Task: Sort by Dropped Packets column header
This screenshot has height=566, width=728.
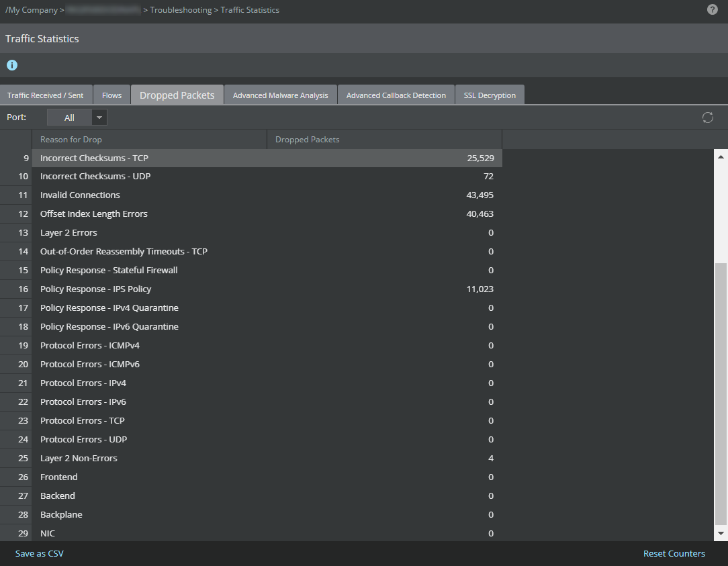Action: coord(384,139)
